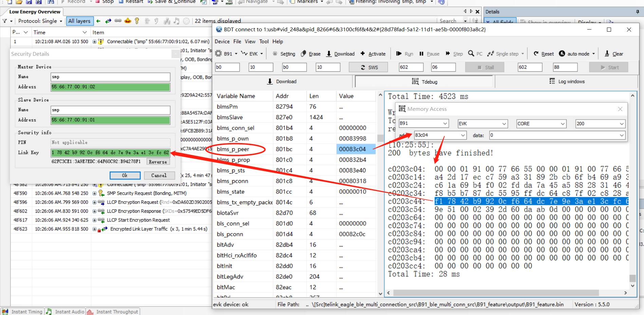Open the Protocol: Single dropdown

(x=40, y=21)
